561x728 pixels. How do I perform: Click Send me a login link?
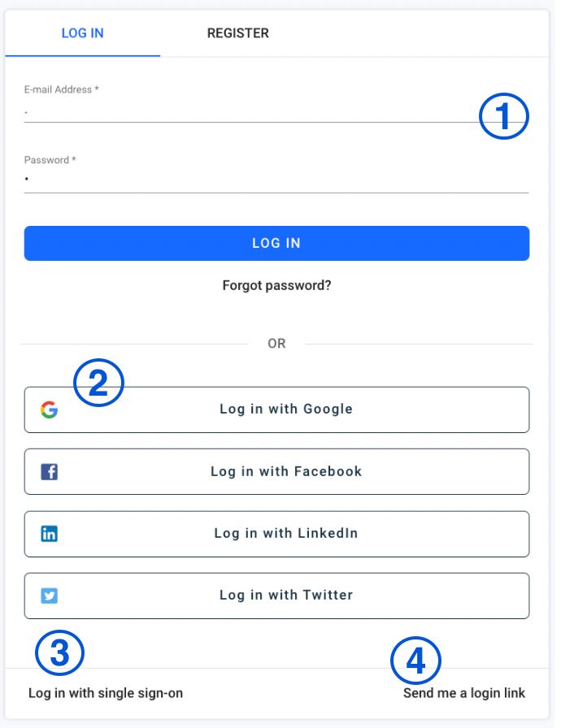(464, 693)
